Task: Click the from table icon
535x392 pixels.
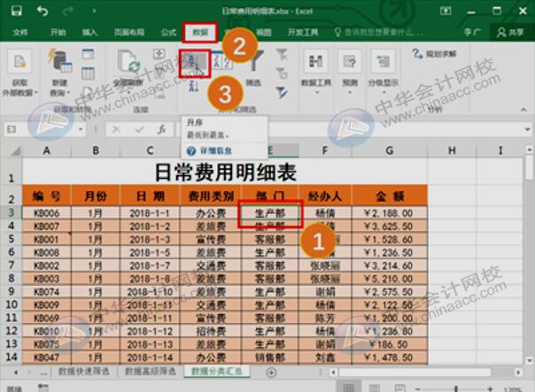Action: point(88,73)
